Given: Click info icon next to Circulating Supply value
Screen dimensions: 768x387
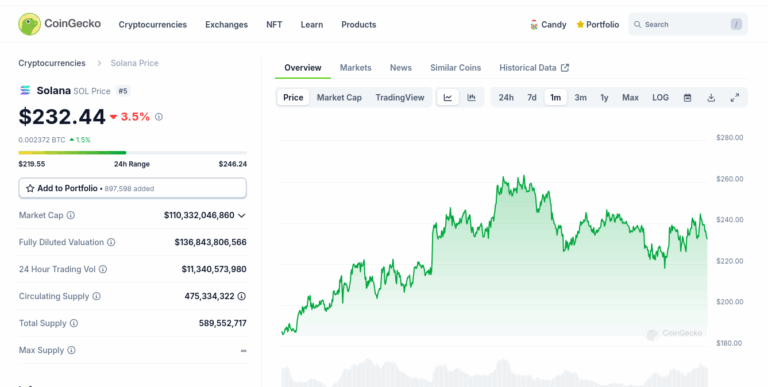Looking at the screenshot, I should [x=241, y=296].
